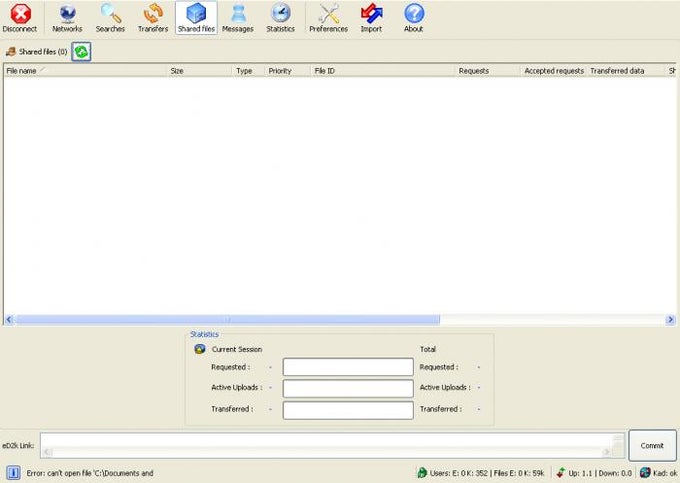This screenshot has width=680, height=483.
Task: Click the 'Up: 1.1 | Down: 0.0' status text
Action: tap(600, 473)
